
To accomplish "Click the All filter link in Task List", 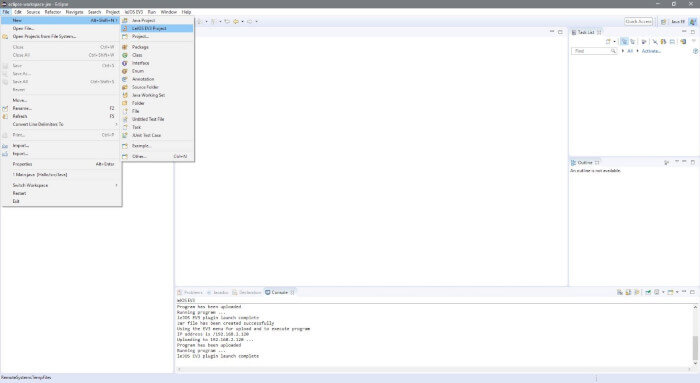I will [630, 51].
